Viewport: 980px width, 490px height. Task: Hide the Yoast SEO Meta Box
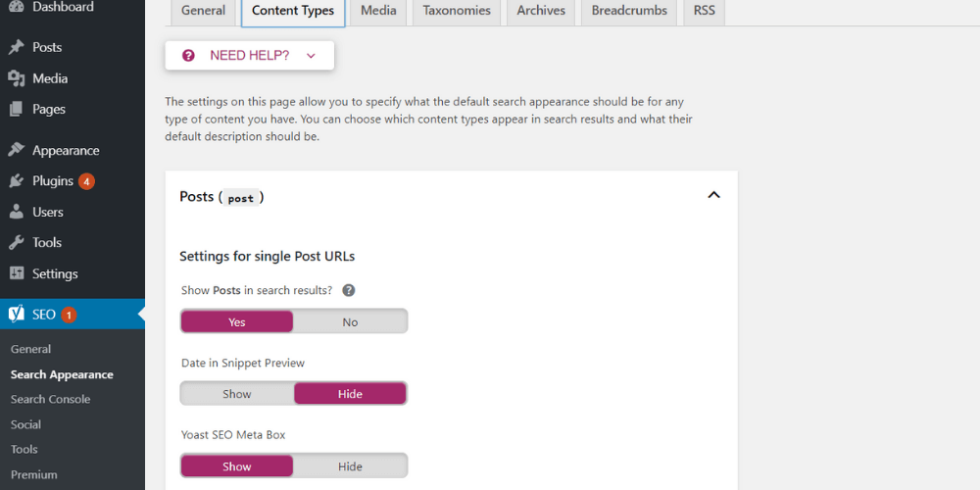tap(350, 466)
